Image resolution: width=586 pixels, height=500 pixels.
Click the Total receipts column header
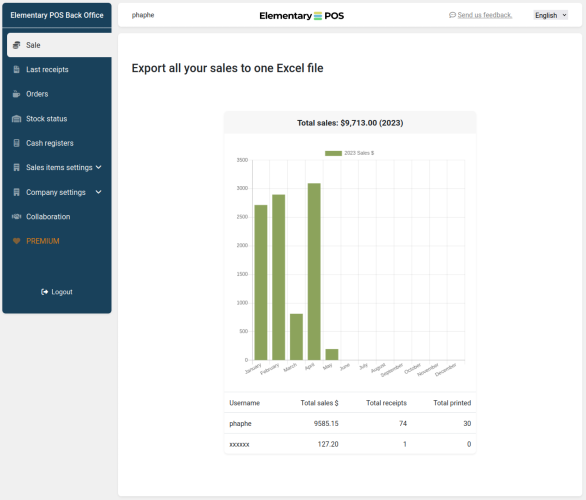pos(386,403)
